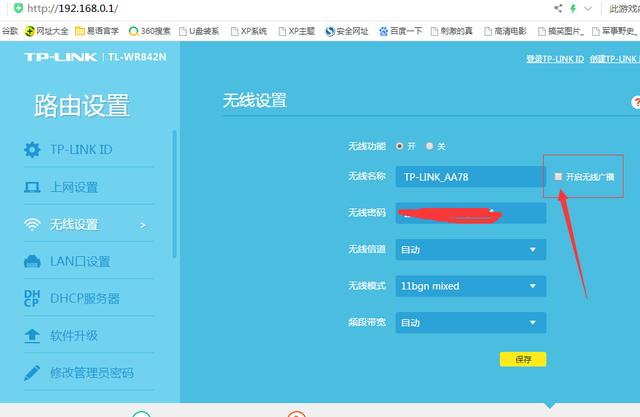Open the 无线信道 dropdown
Image resolution: width=640 pixels, height=417 pixels.
(471, 249)
